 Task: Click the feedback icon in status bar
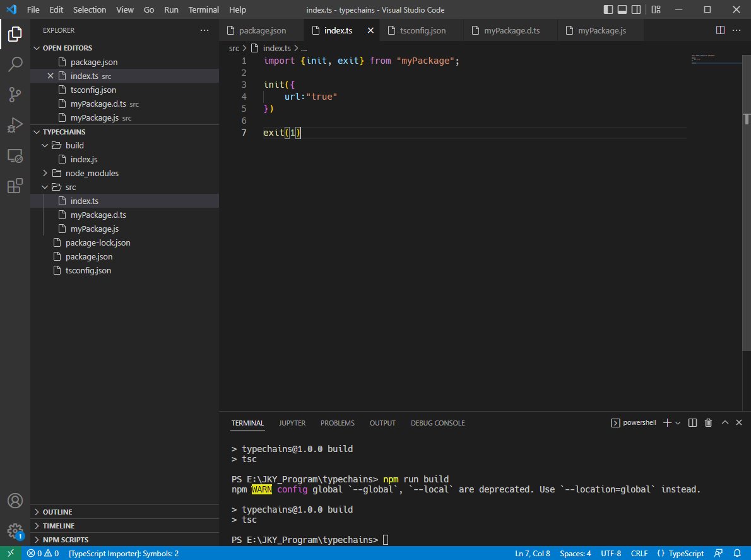[718, 553]
